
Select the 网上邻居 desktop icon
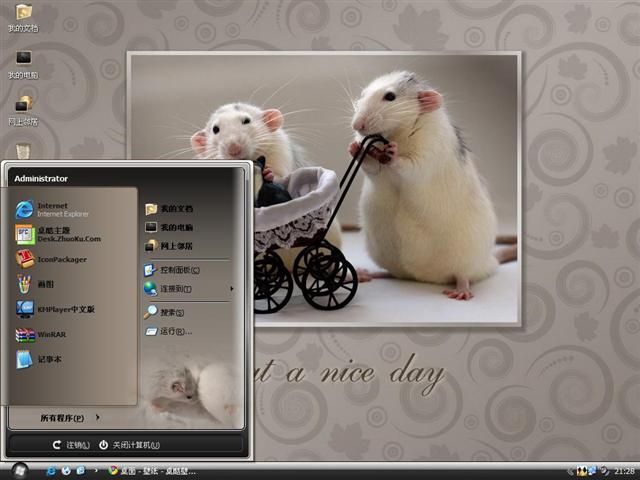tap(23, 108)
